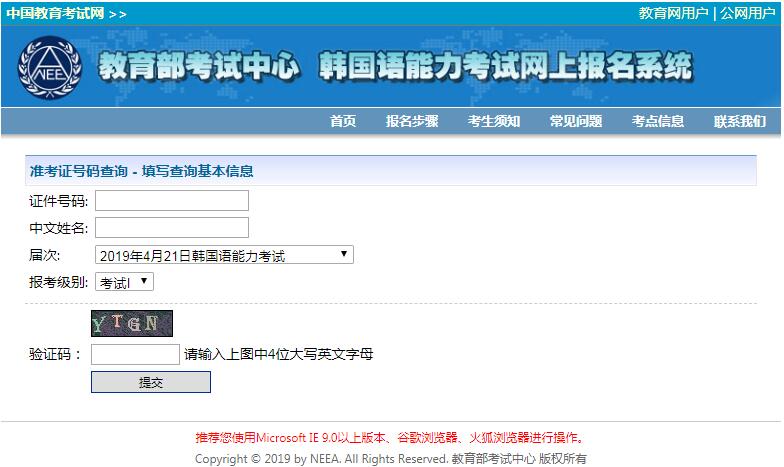Screen dimensions: 784x467
Task: Click the 教育网用户 link
Action: [673, 13]
